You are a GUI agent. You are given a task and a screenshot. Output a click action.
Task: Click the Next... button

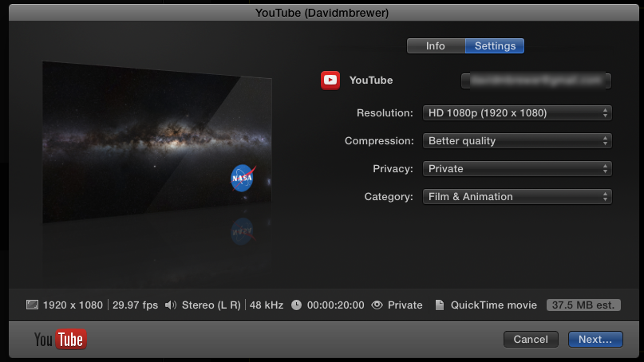[595, 340]
